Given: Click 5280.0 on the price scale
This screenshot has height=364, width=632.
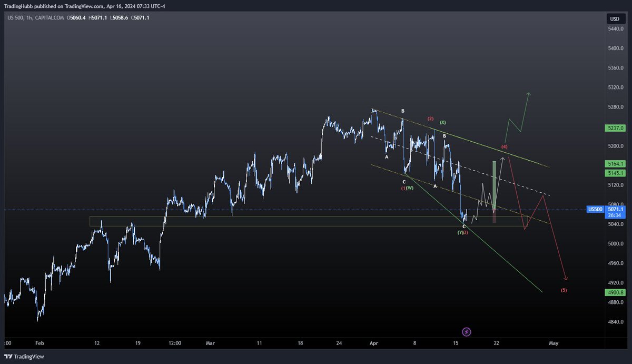Looking at the screenshot, I should point(616,107).
